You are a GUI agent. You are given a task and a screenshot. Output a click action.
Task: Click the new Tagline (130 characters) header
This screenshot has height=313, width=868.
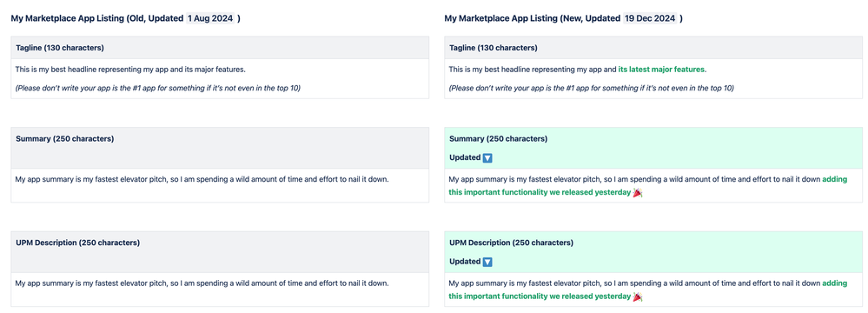tap(653, 48)
